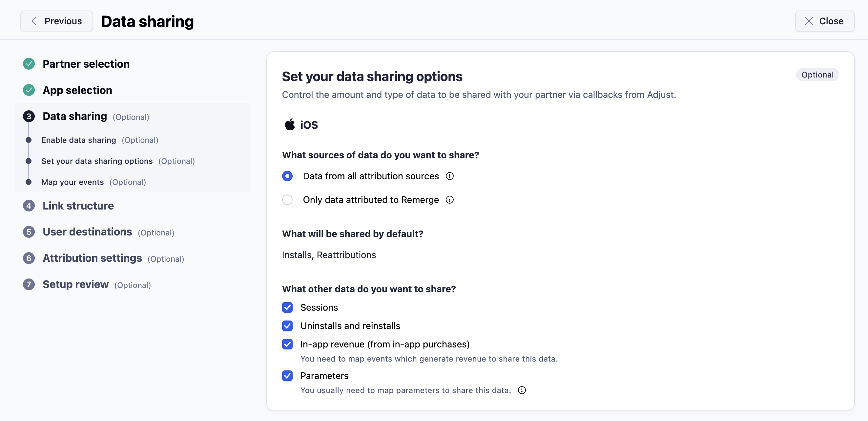Jump to Attribution settings step
Viewport: 868px width, 421px height.
tap(92, 258)
